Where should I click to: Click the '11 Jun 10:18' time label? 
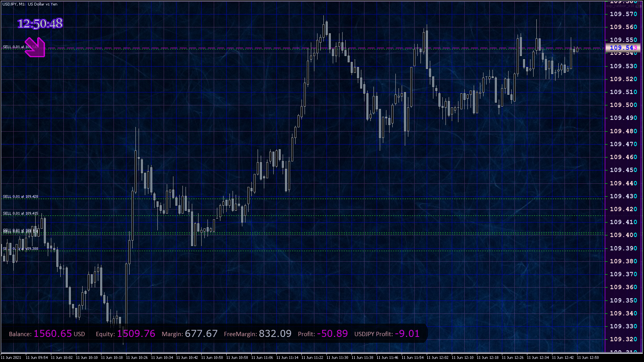point(112,357)
